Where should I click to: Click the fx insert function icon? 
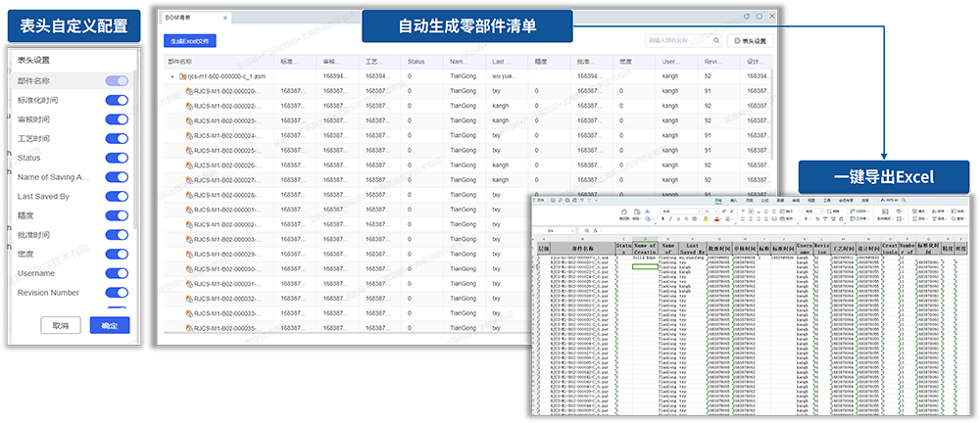(595, 230)
